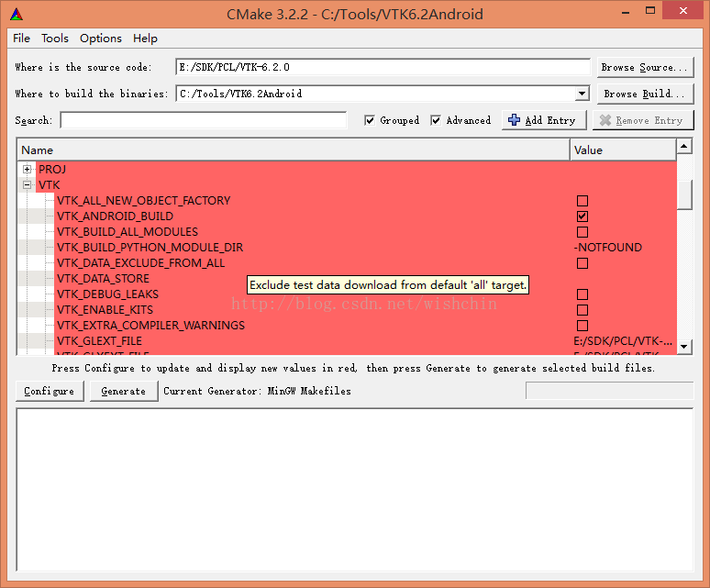This screenshot has width=710, height=588.
Task: Enable VTK_BUILD_ALL_MODULES checkbox
Action: coord(582,232)
